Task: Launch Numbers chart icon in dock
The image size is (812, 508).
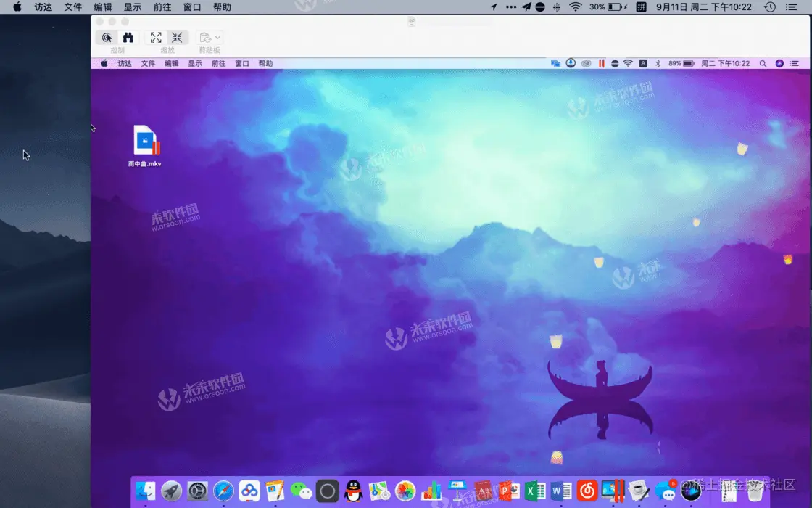Action: [x=431, y=491]
